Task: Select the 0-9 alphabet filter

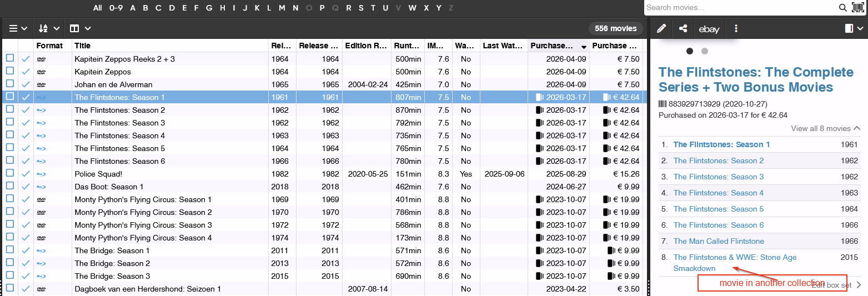Action: pos(116,8)
